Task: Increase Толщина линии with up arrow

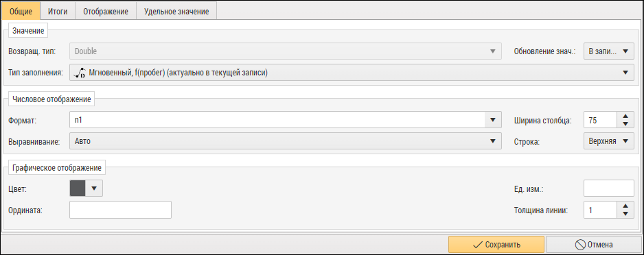Action: coord(625,207)
